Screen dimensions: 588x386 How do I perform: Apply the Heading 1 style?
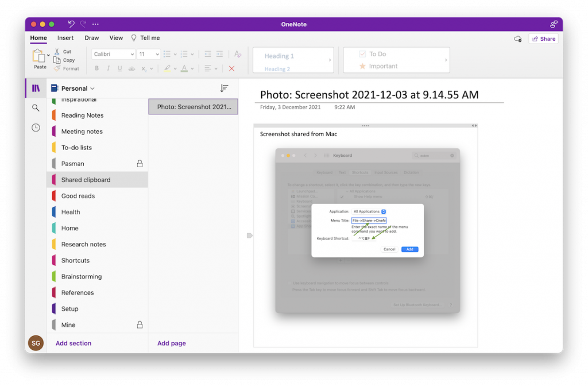point(279,56)
